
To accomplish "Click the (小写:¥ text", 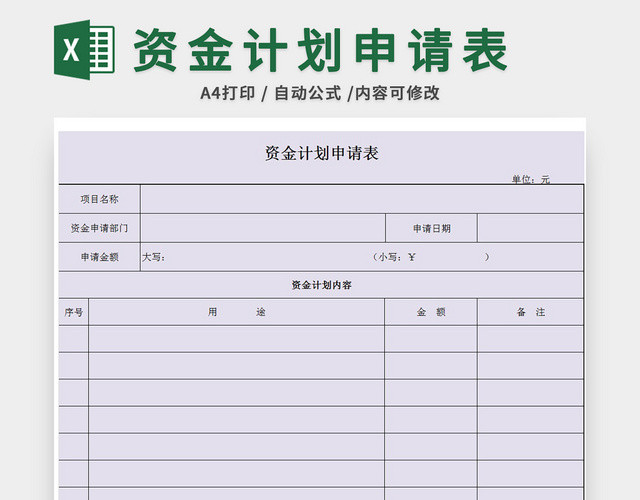I will pos(393,257).
